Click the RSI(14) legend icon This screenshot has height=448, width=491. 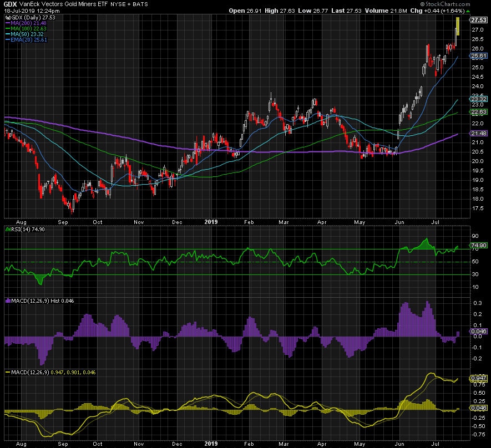pyautogui.click(x=7, y=228)
